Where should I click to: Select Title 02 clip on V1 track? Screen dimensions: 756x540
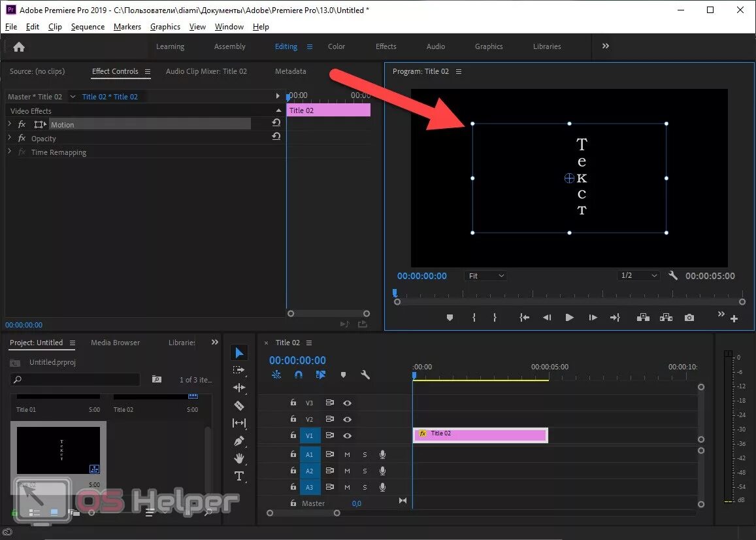480,435
